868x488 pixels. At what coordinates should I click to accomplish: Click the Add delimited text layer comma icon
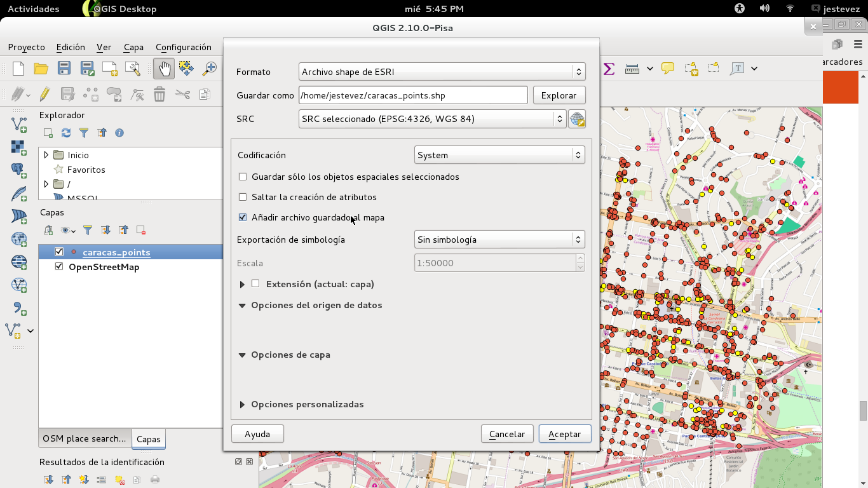[x=19, y=308]
